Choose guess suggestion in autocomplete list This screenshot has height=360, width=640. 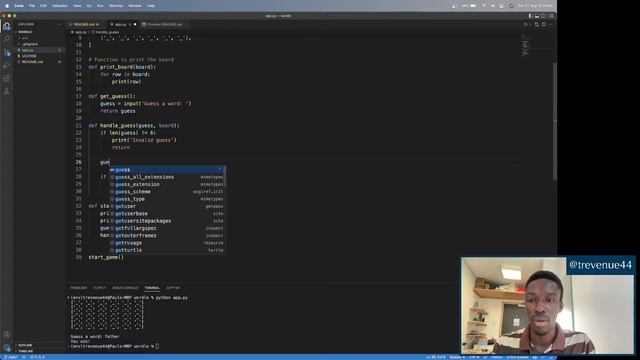pos(167,170)
